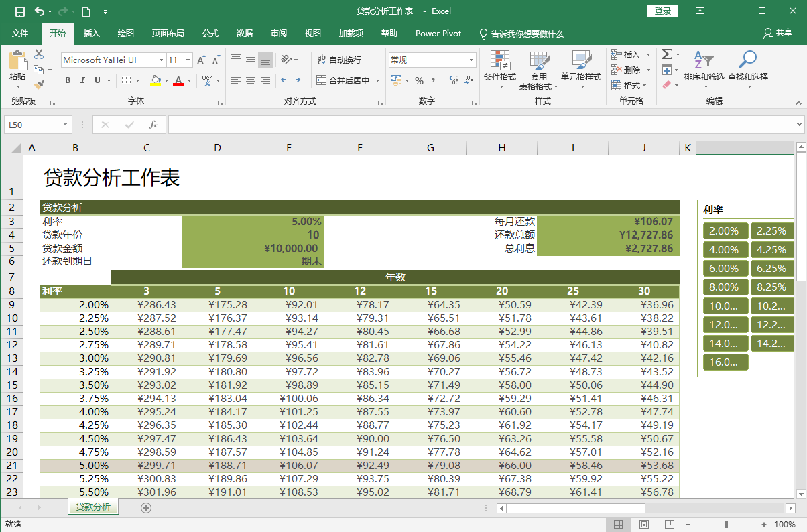Screen dimensions: 807x532
Task: Click the Format Painter brush icon
Action: [39, 84]
